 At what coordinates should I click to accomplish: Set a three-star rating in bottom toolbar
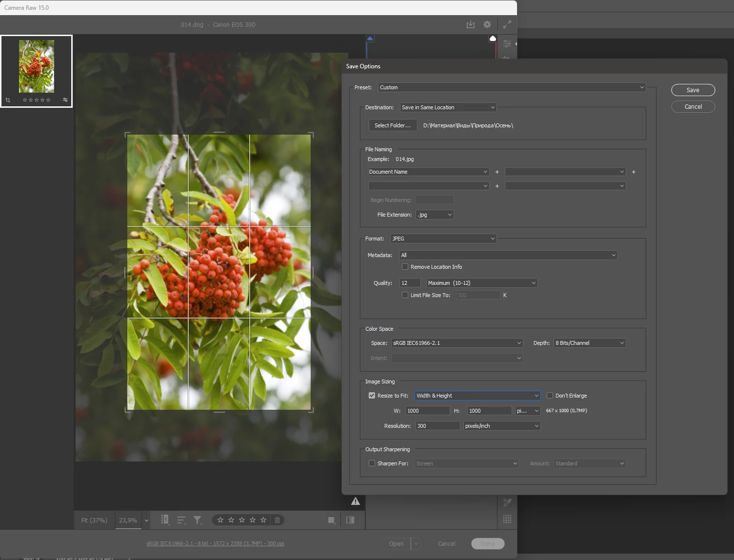(242, 520)
